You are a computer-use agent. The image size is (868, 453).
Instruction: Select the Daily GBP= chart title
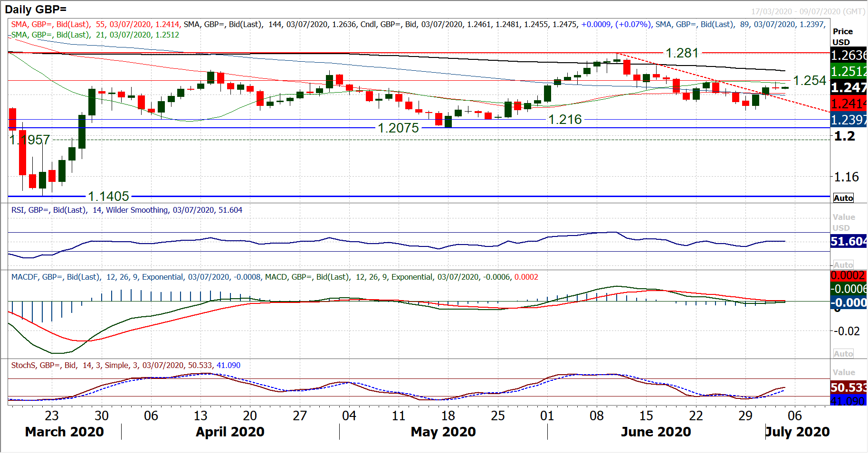tap(36, 9)
